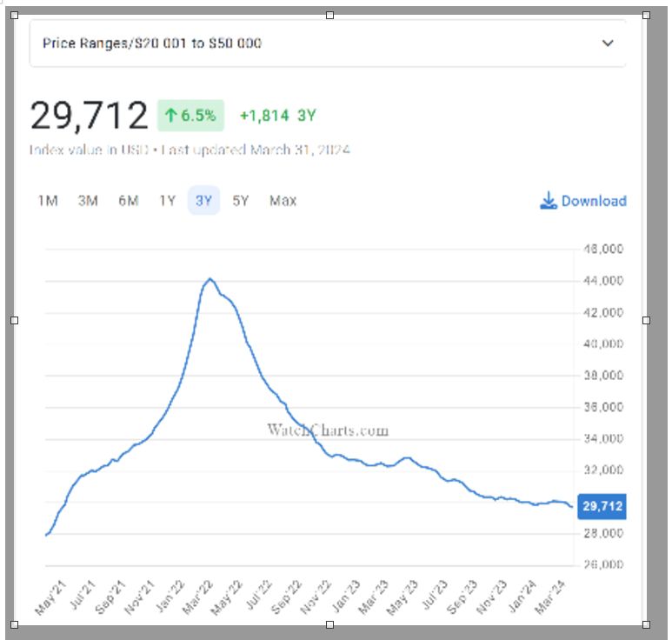Select the 1M time range
This screenshot has height=640, width=672.
pos(48,201)
